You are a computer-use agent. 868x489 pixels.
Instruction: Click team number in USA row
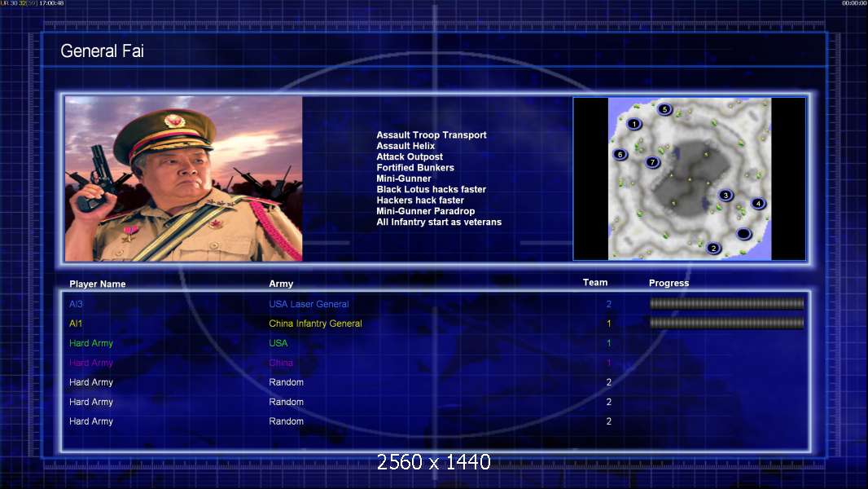coord(609,343)
